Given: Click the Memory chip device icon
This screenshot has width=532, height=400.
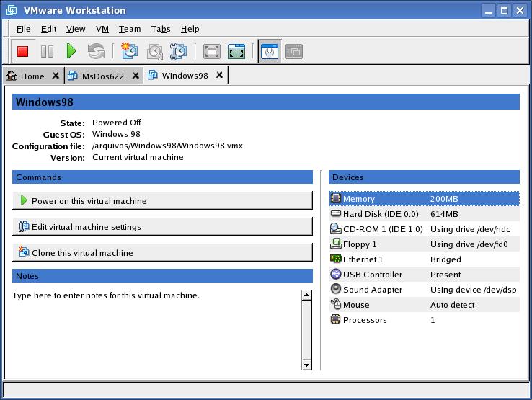Looking at the screenshot, I should (335, 198).
